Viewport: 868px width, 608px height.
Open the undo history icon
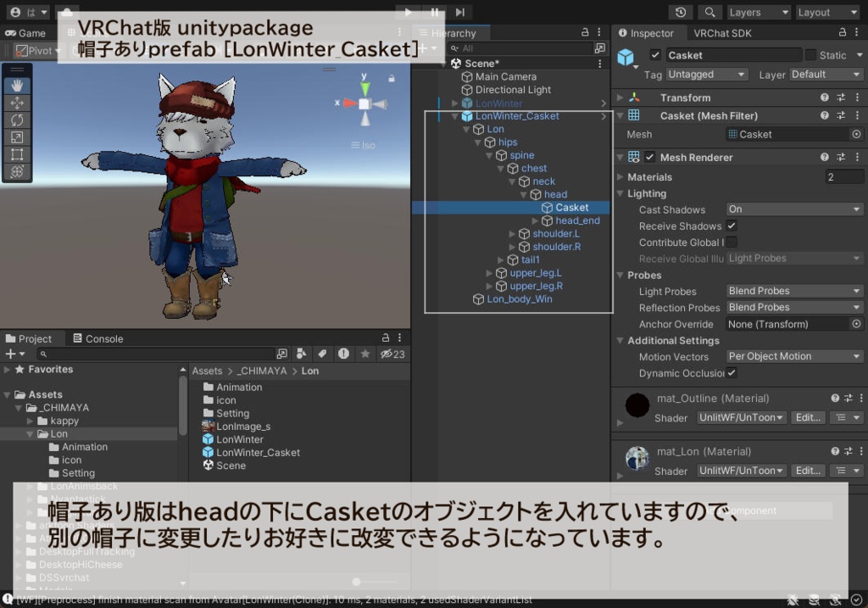pos(681,12)
